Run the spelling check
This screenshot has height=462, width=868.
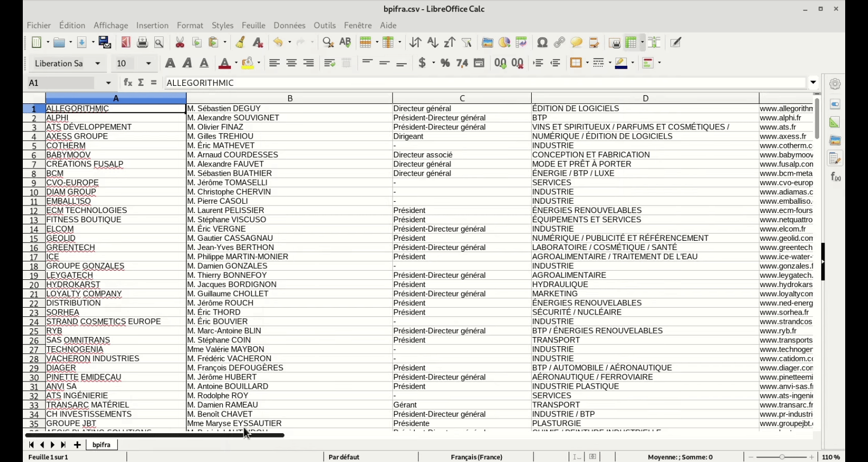[x=345, y=42]
